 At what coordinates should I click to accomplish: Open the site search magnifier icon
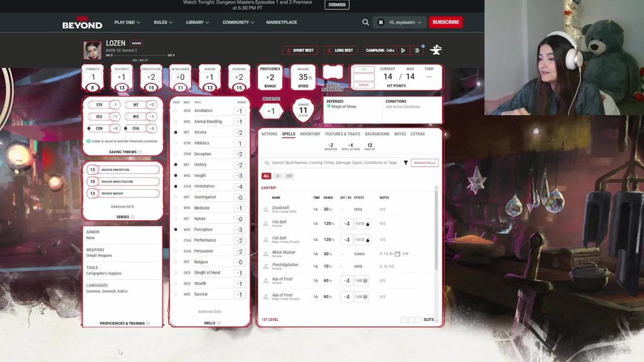(366, 22)
